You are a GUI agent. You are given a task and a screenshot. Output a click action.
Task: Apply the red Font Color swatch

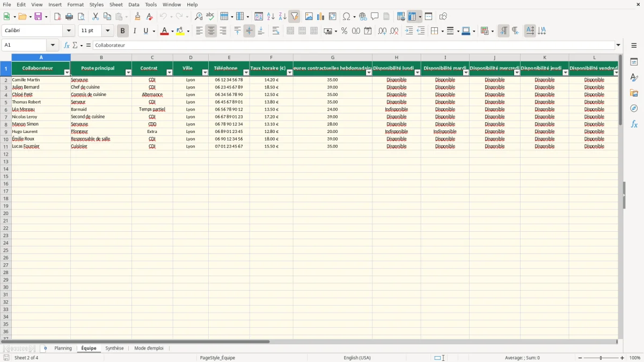(x=164, y=31)
